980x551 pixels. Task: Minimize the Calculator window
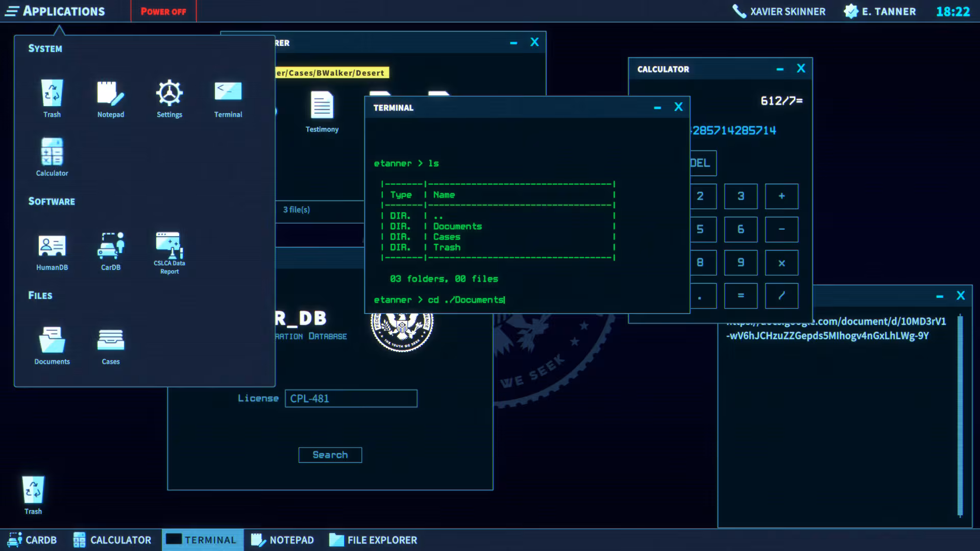click(780, 69)
